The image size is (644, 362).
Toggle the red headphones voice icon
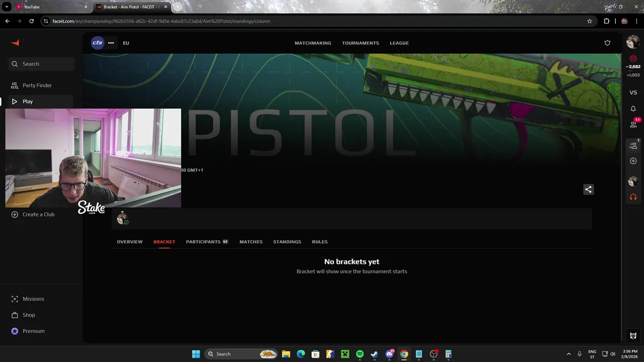633,197
